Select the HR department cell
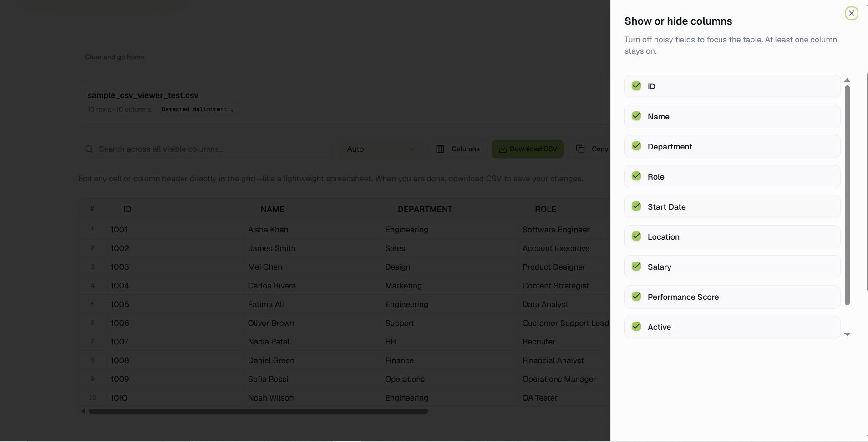The image size is (868, 442). [449, 342]
